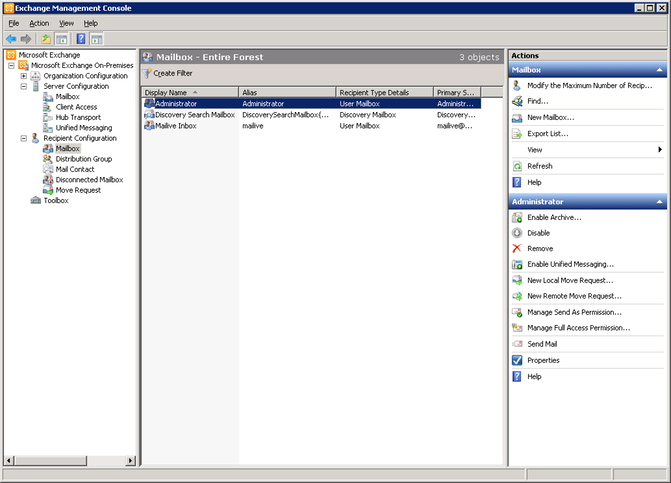Click the Manage Send As Permission icon
This screenshot has height=483, width=671.
(517, 312)
